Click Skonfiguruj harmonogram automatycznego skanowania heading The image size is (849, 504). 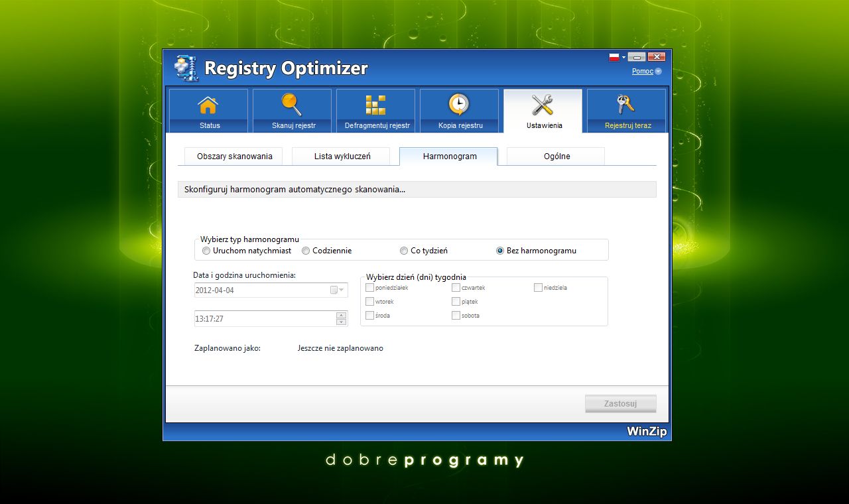click(x=294, y=189)
